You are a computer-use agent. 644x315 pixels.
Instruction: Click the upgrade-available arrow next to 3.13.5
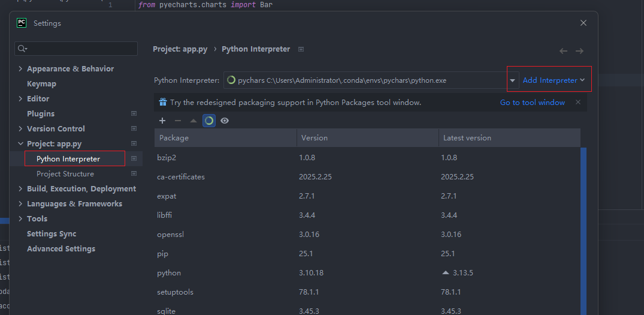coord(446,272)
